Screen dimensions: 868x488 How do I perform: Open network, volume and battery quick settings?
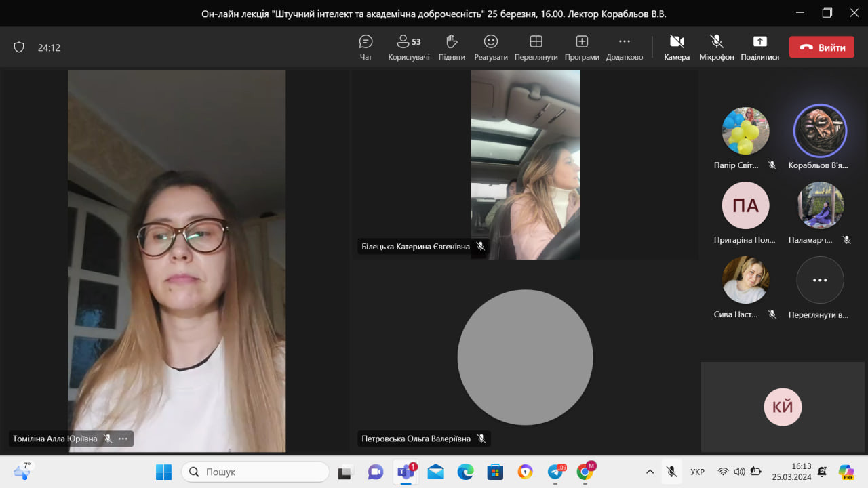click(x=738, y=472)
